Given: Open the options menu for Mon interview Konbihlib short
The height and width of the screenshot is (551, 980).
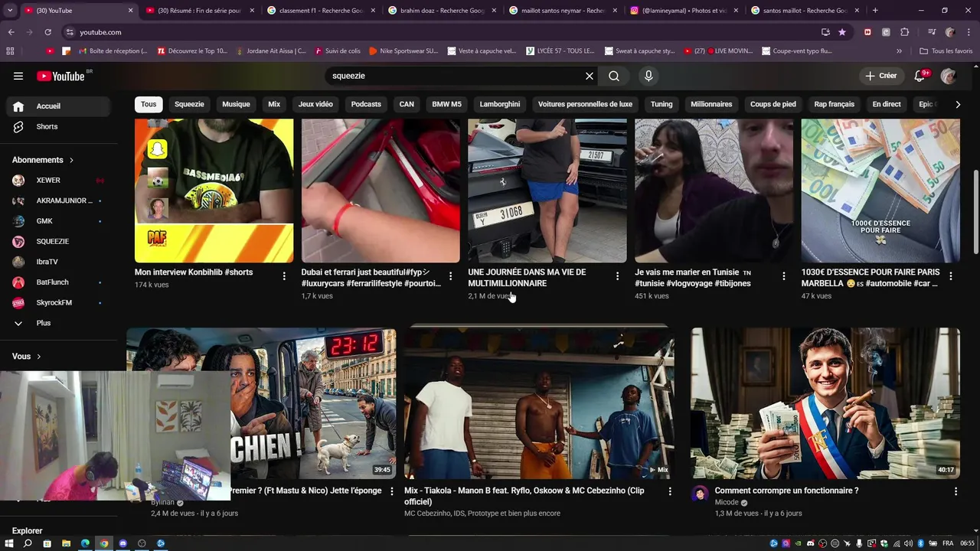Looking at the screenshot, I should pos(284,276).
